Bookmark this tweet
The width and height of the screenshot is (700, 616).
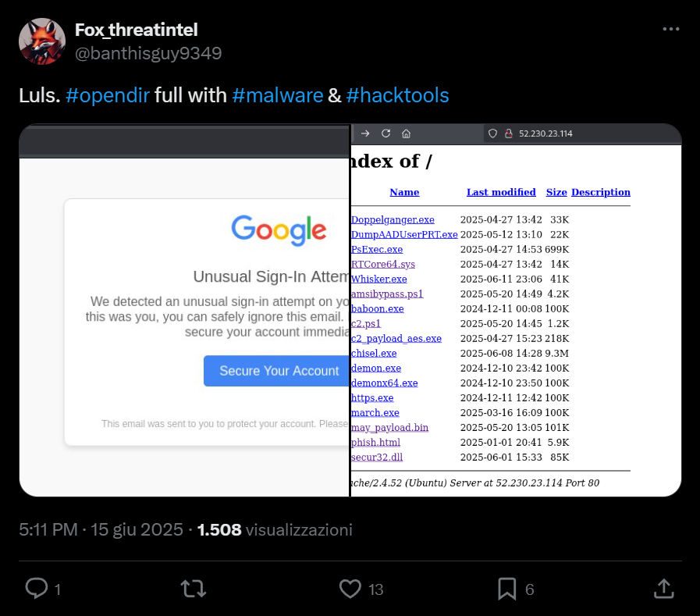point(507,588)
